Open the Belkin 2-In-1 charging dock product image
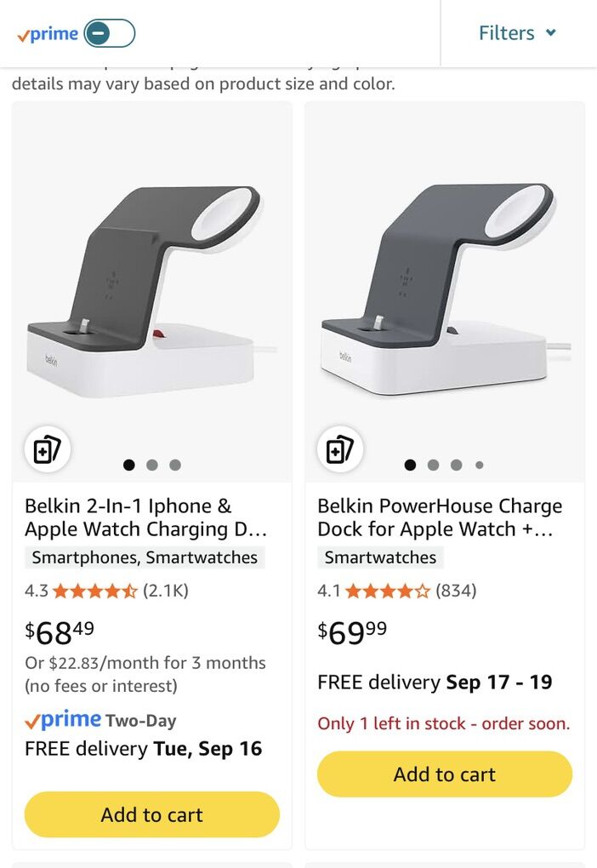The width and height of the screenshot is (597, 868). coord(151,289)
